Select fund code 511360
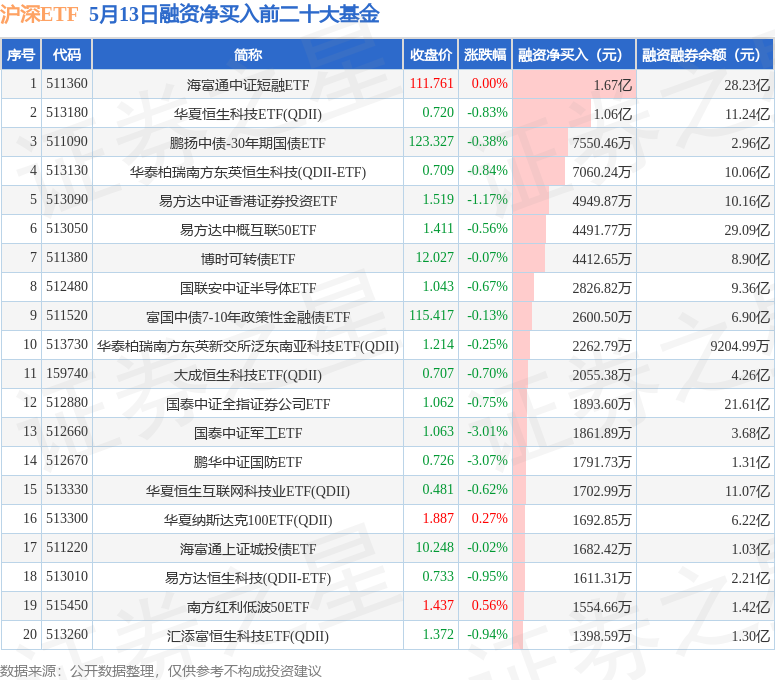 (67, 84)
